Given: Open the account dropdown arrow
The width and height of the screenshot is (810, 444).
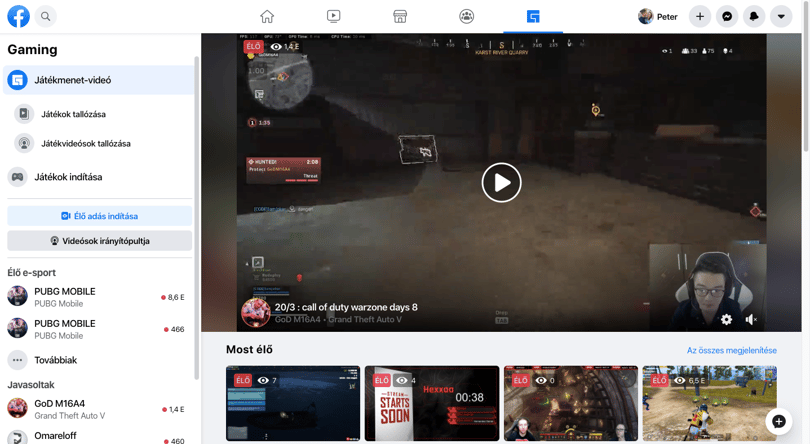Looking at the screenshot, I should [x=781, y=17].
